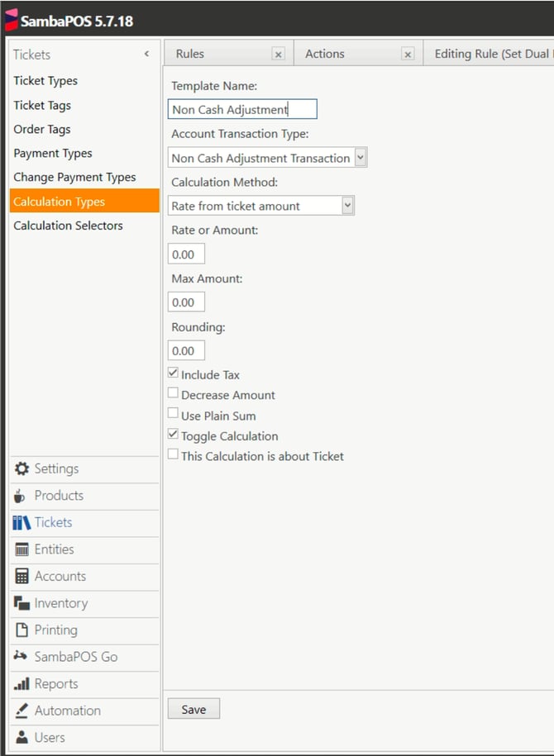Open Ticket Tags in sidebar
554x756 pixels.
pos(42,105)
